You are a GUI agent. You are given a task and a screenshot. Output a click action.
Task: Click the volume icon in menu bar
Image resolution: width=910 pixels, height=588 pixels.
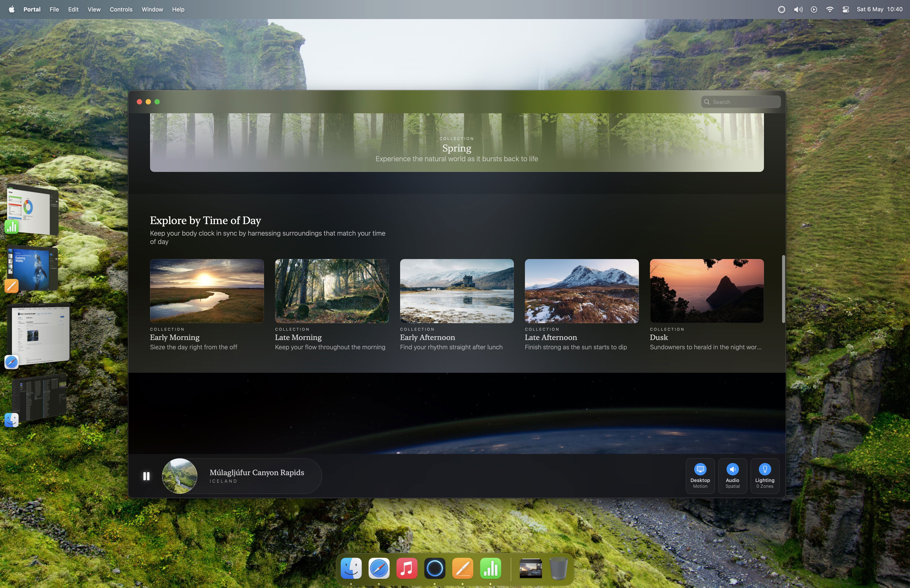click(798, 9)
